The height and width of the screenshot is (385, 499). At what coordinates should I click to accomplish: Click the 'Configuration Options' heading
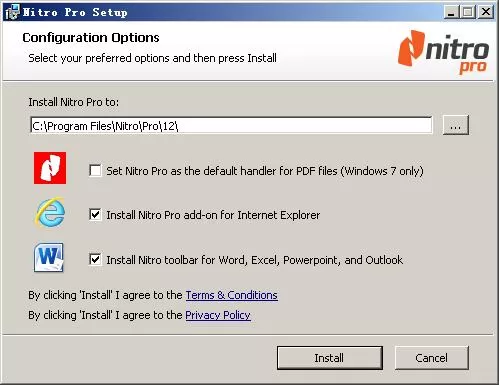pos(91,38)
